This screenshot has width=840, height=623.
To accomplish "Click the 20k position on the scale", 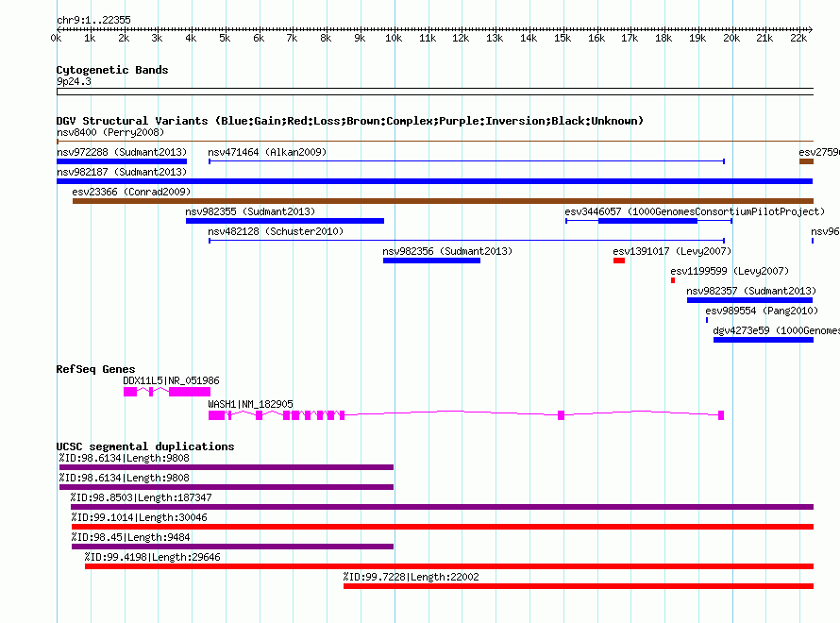I will (731, 38).
